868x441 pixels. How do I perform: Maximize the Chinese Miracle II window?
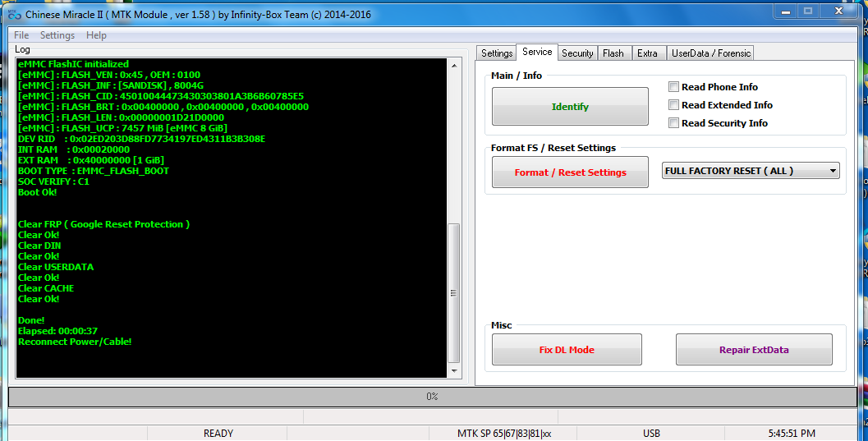click(808, 11)
